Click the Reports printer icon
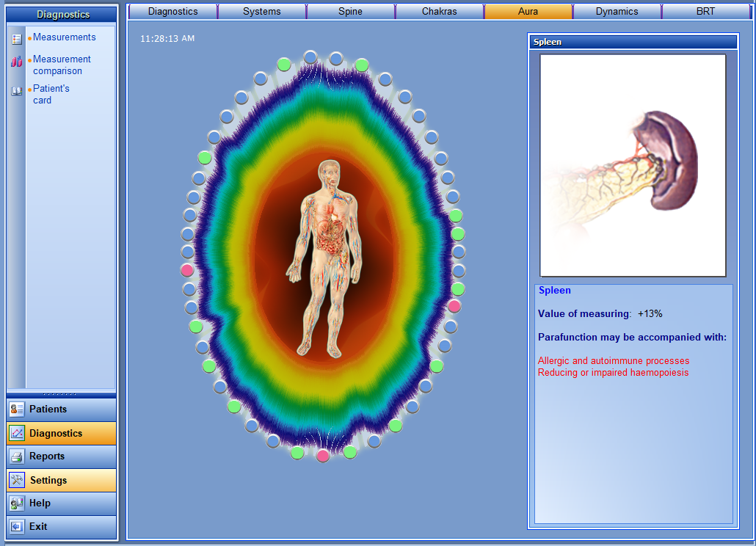 (x=17, y=456)
